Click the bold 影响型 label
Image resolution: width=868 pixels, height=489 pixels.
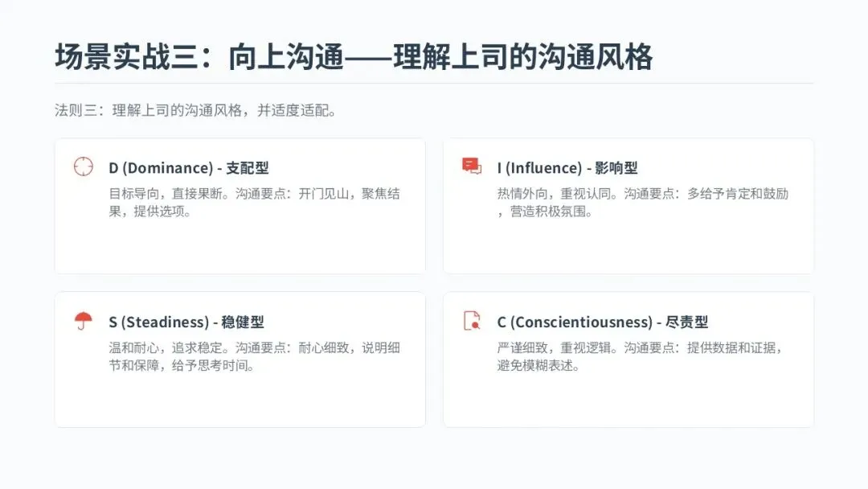coord(616,168)
